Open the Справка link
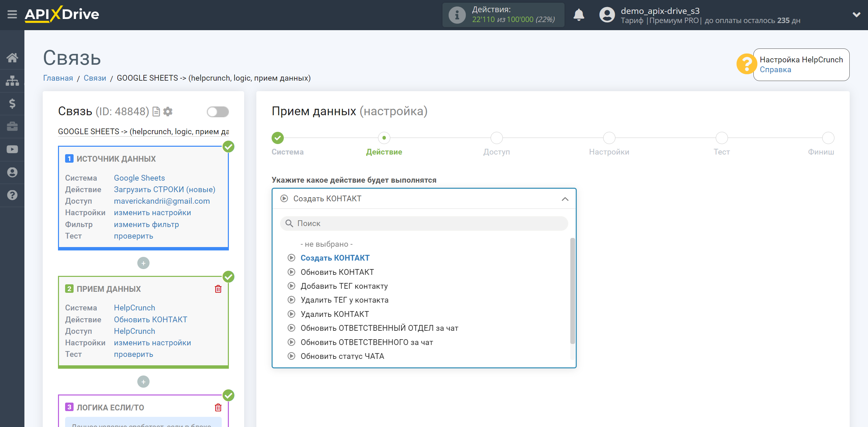Screen dimensions: 868x427 (775, 69)
